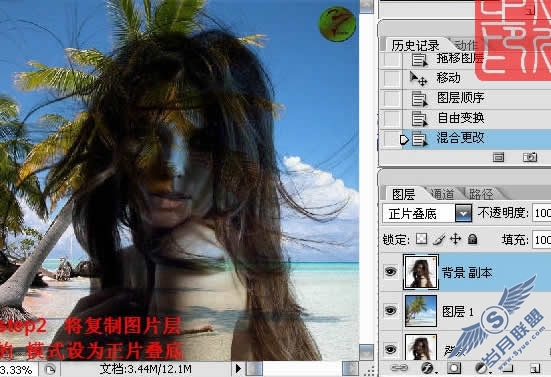
Task: Click the 图层顺序 state document icon
Action: (419, 99)
